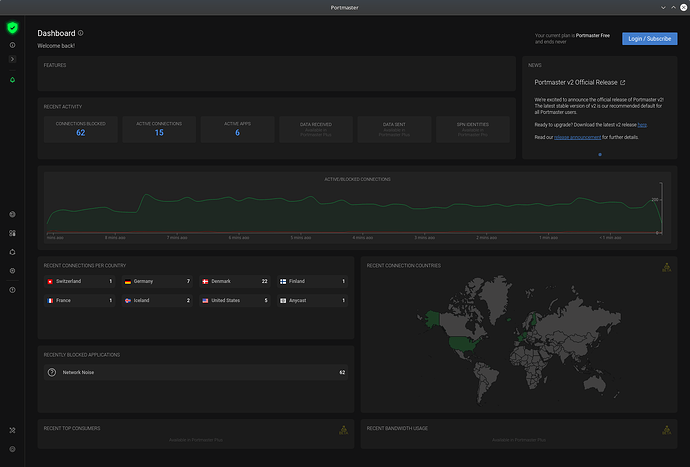690x467 pixels.
Task: Select the Germany country row
Action: coord(157,281)
